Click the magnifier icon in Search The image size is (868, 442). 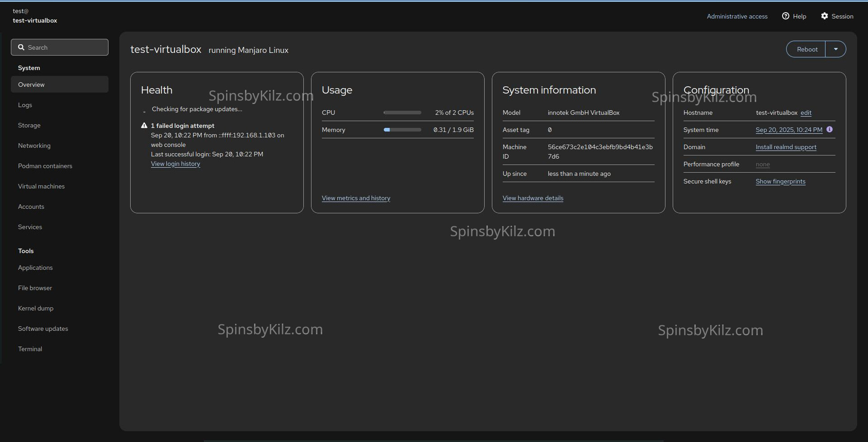coord(21,47)
